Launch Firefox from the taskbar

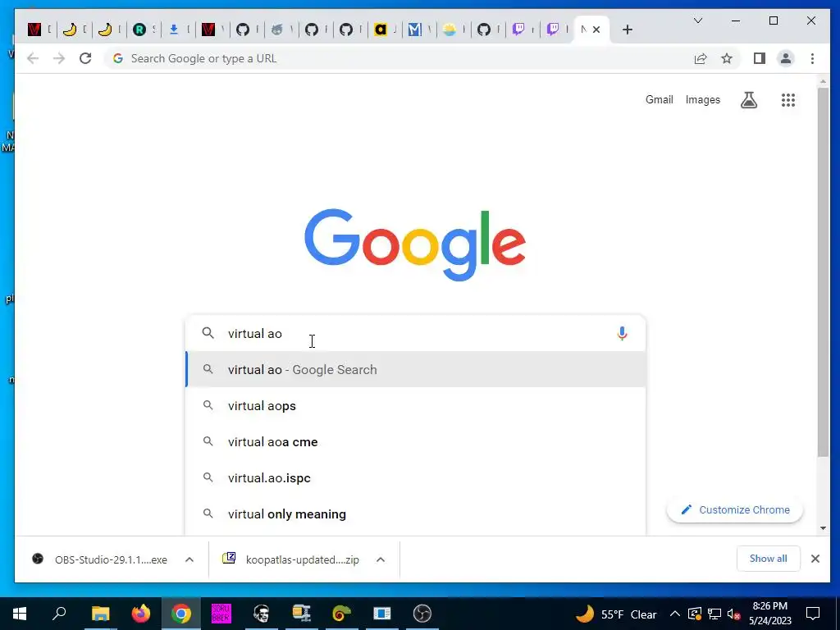(x=141, y=614)
